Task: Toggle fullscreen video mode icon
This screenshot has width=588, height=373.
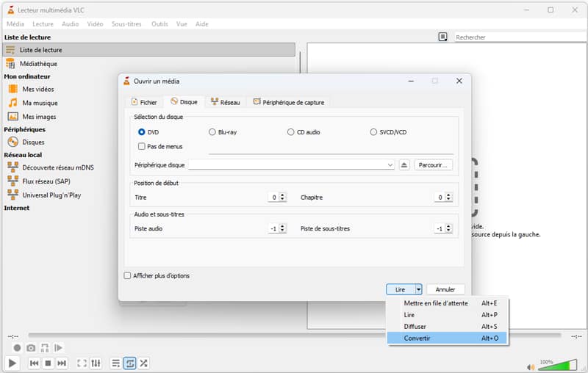Action: pos(82,363)
